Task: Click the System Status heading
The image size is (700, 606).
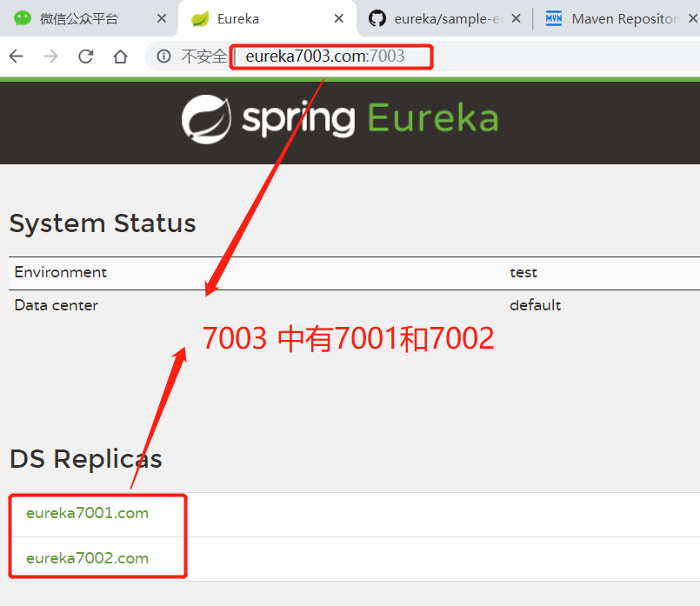Action: click(x=103, y=223)
